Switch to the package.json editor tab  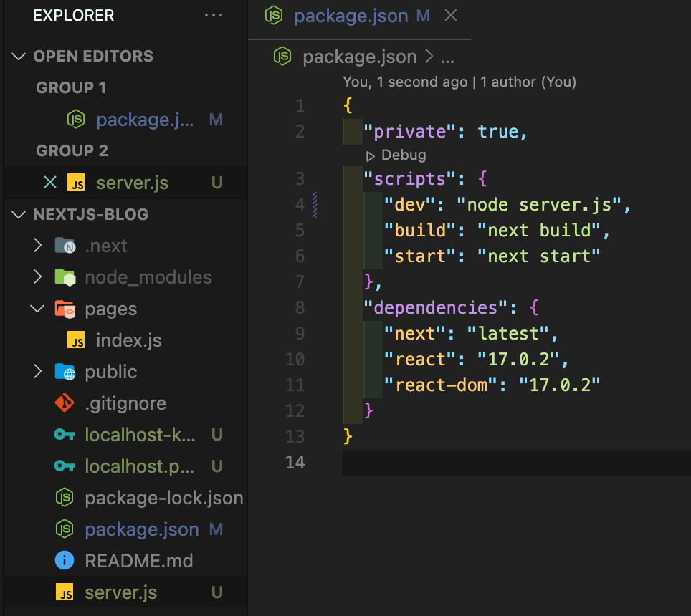pyautogui.click(x=351, y=16)
